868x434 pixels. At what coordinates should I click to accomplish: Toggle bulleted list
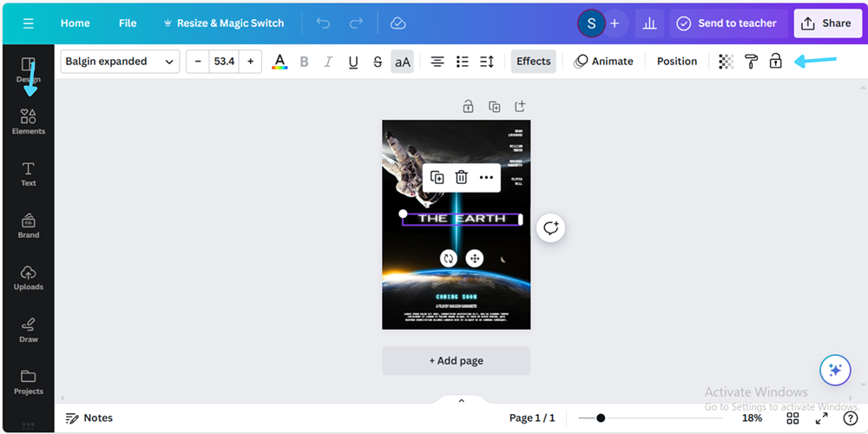point(463,62)
